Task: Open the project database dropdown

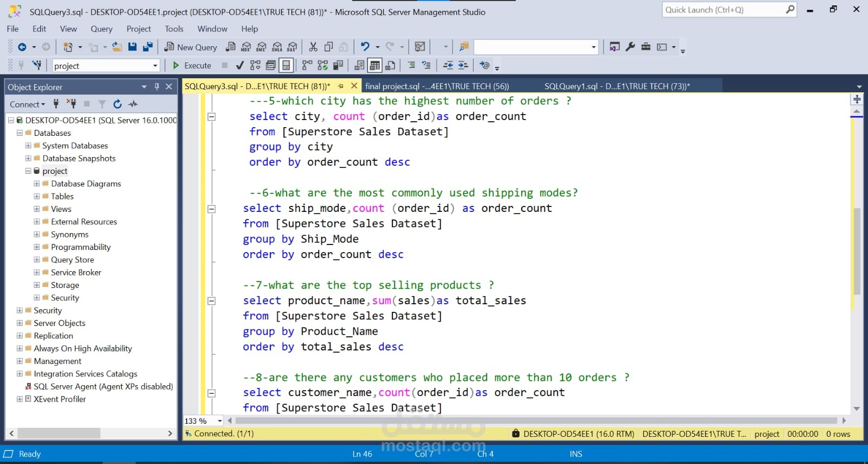Action: 155,66
